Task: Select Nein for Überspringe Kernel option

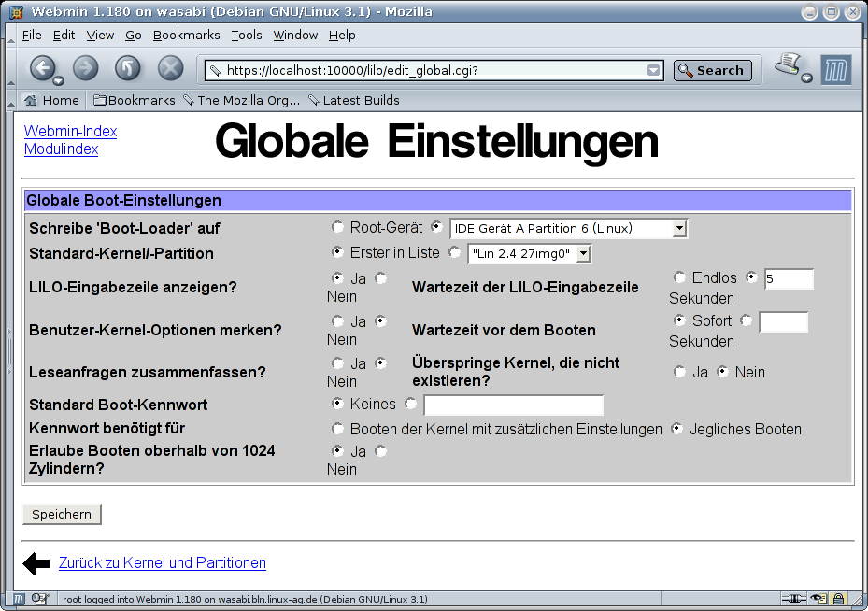Action: coord(722,371)
